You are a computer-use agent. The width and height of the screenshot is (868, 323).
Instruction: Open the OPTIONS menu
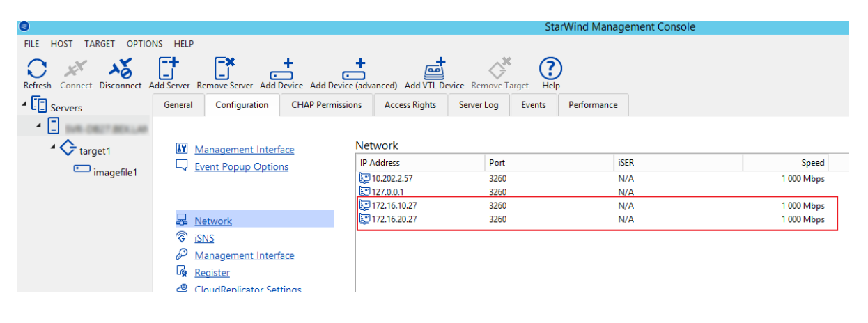coord(145,43)
